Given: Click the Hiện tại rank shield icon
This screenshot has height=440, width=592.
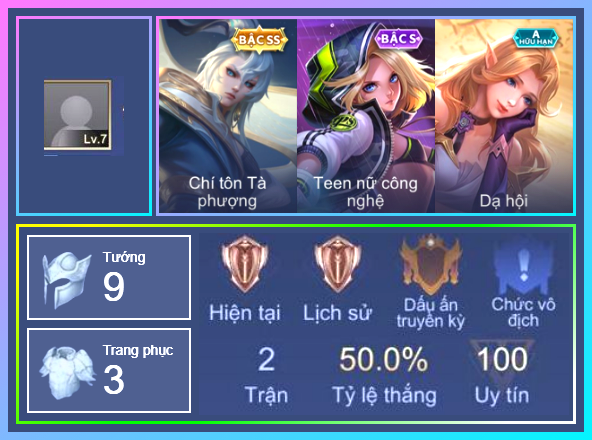Looking at the screenshot, I should [x=245, y=264].
